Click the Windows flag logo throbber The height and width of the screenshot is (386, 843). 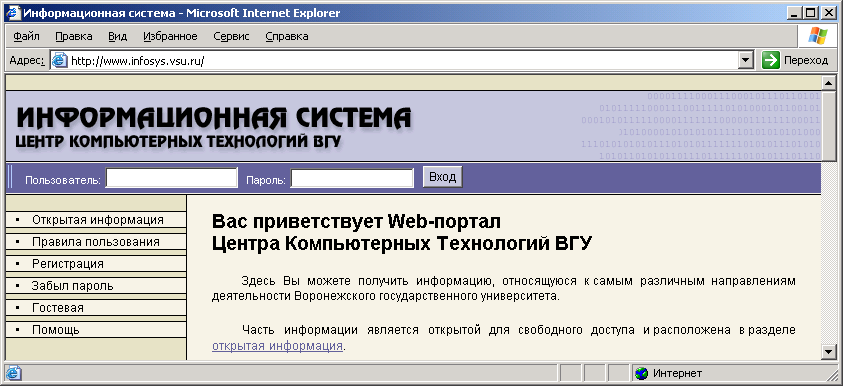tap(818, 36)
